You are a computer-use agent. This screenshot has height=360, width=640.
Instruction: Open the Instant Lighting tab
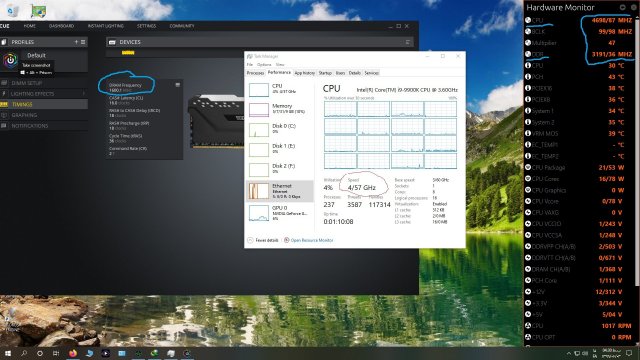point(106,26)
